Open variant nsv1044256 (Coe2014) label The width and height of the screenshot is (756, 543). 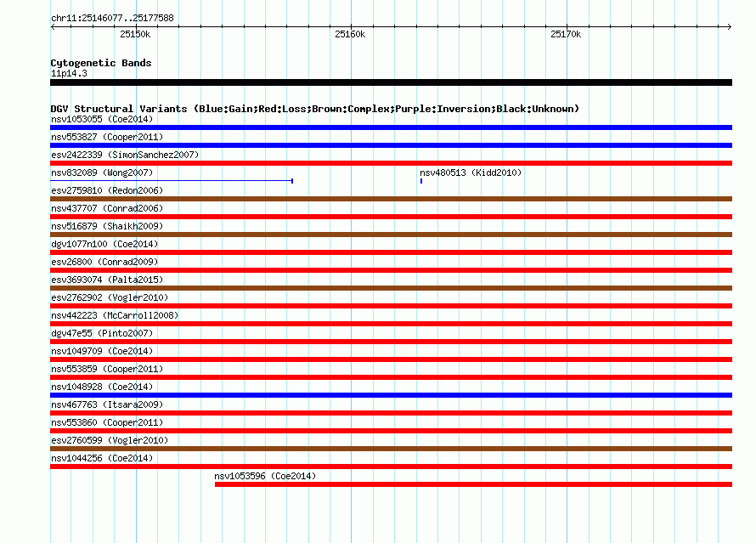(102, 458)
